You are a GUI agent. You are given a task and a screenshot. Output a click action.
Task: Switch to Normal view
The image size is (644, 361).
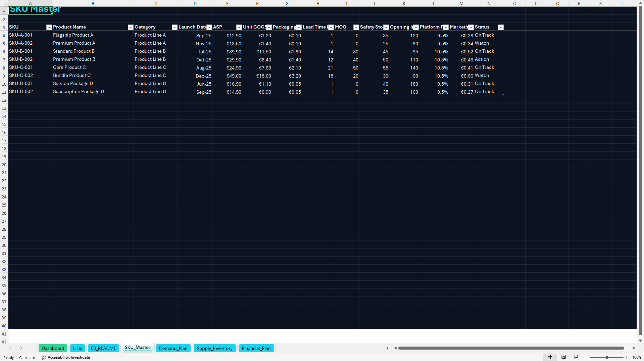point(550,357)
